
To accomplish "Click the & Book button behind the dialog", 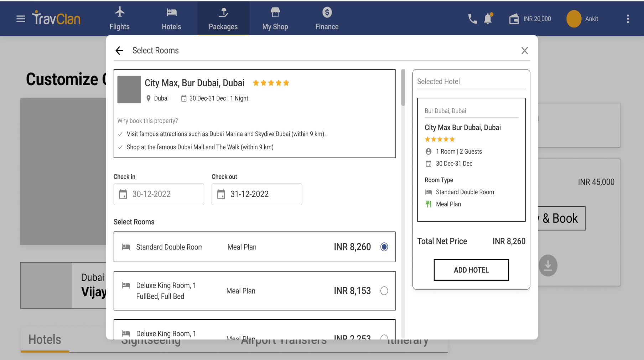I will (561, 218).
